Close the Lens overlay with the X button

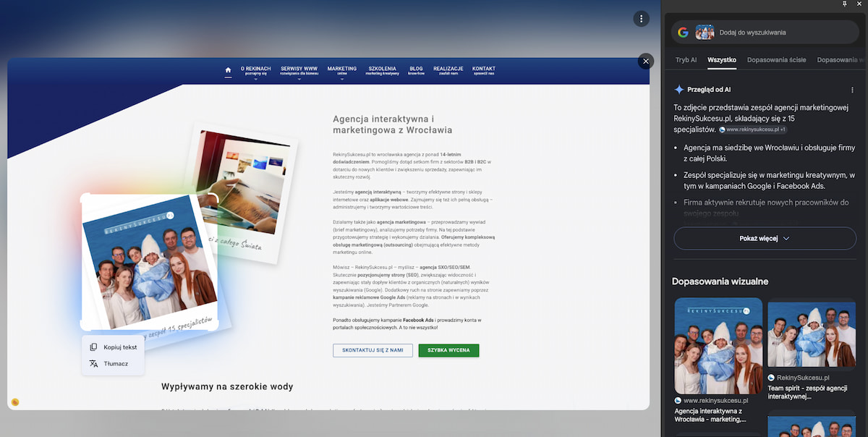(x=646, y=61)
